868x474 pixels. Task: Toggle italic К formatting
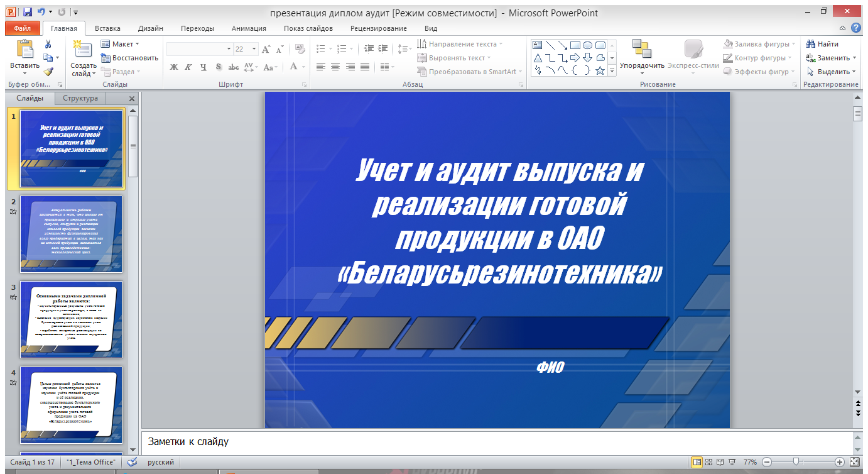pyautogui.click(x=188, y=67)
